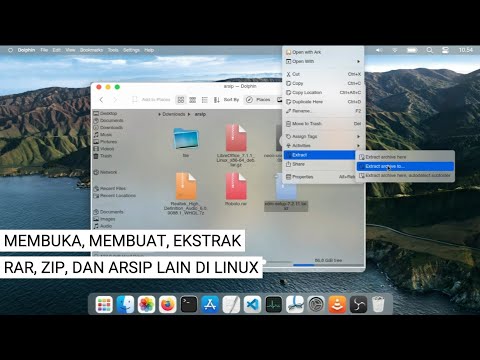
Task: Open the Edit menu
Action: tap(57, 50)
